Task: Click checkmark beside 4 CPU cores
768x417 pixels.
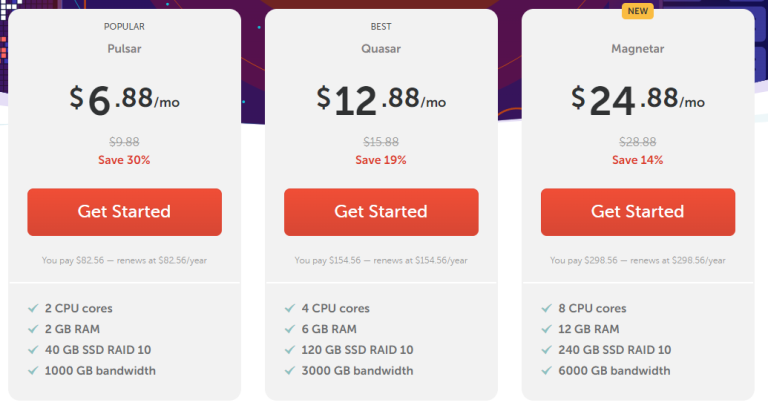Action: tap(290, 308)
